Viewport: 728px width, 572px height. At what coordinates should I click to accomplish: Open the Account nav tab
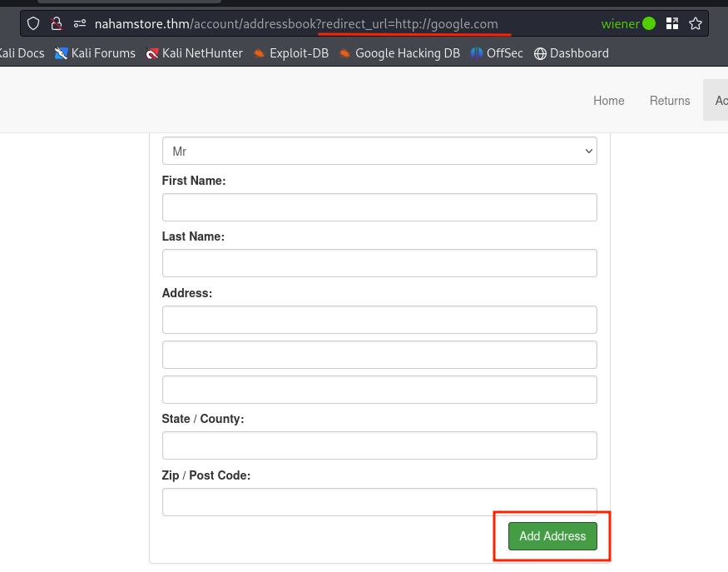coord(716,100)
